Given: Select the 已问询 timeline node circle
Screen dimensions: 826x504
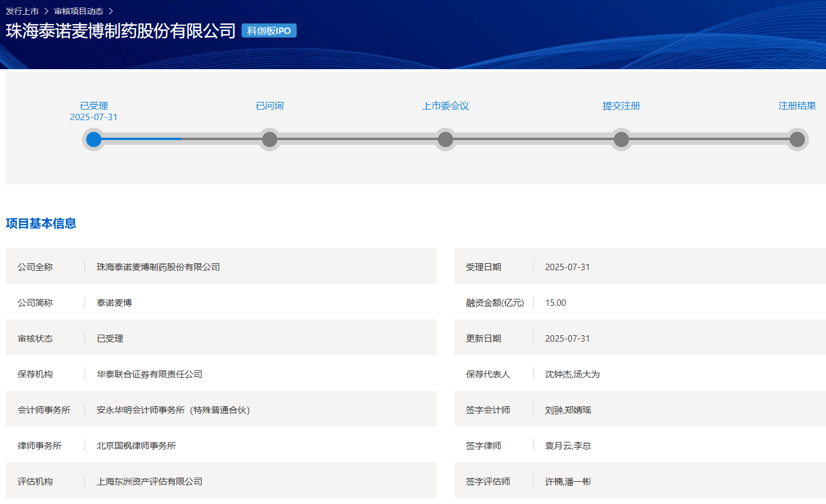Looking at the screenshot, I should tap(270, 139).
